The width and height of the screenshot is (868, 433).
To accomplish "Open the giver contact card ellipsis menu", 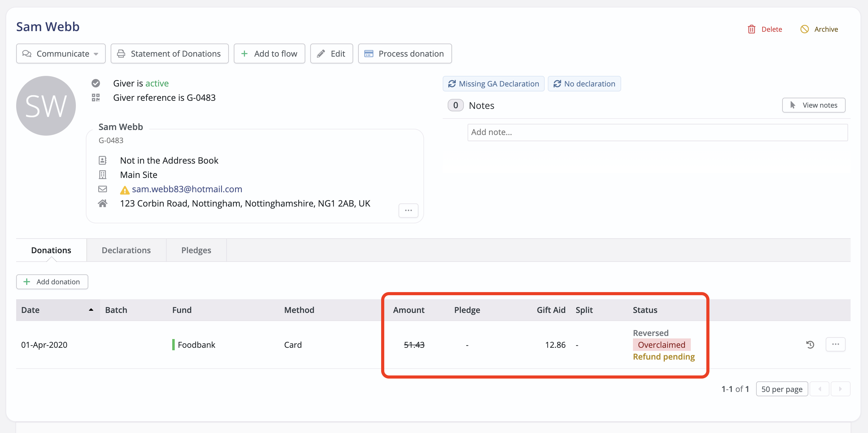I will pos(408,210).
